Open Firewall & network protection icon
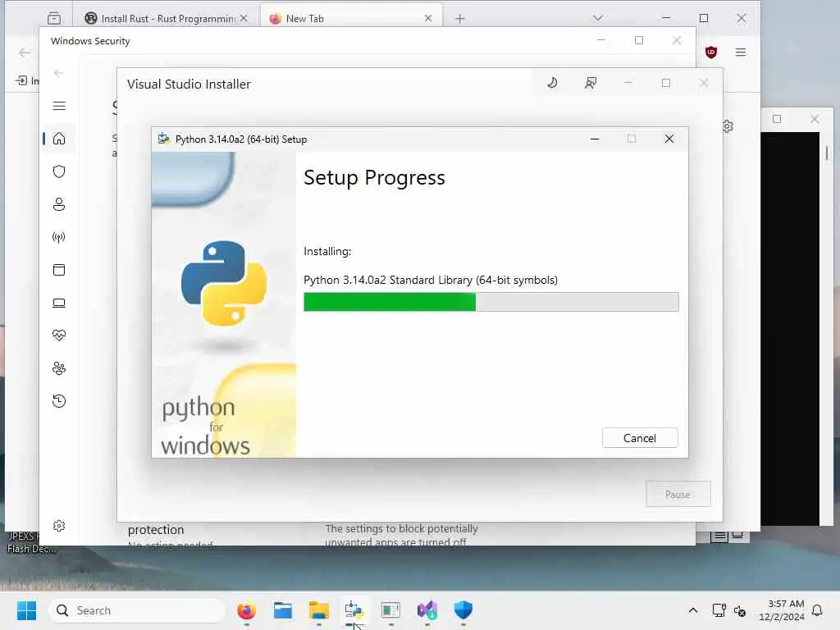 [59, 237]
